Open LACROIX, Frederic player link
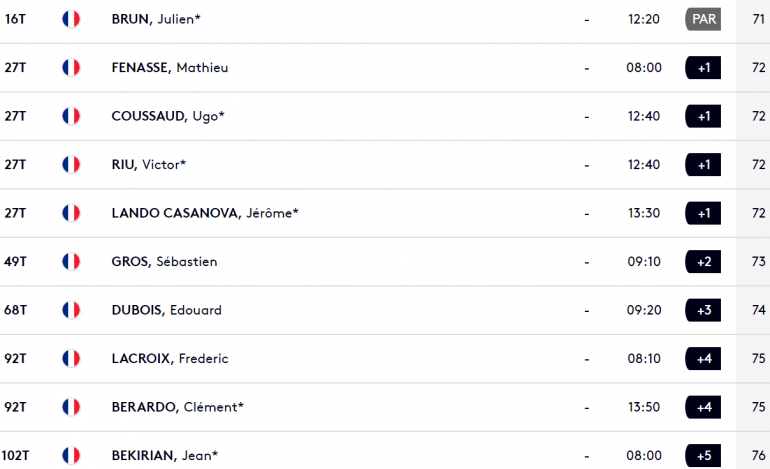 (170, 359)
